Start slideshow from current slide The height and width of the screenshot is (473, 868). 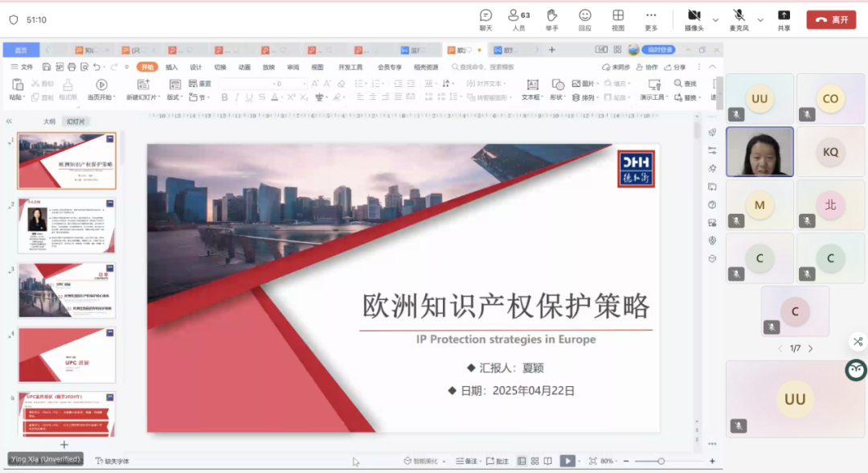102,90
